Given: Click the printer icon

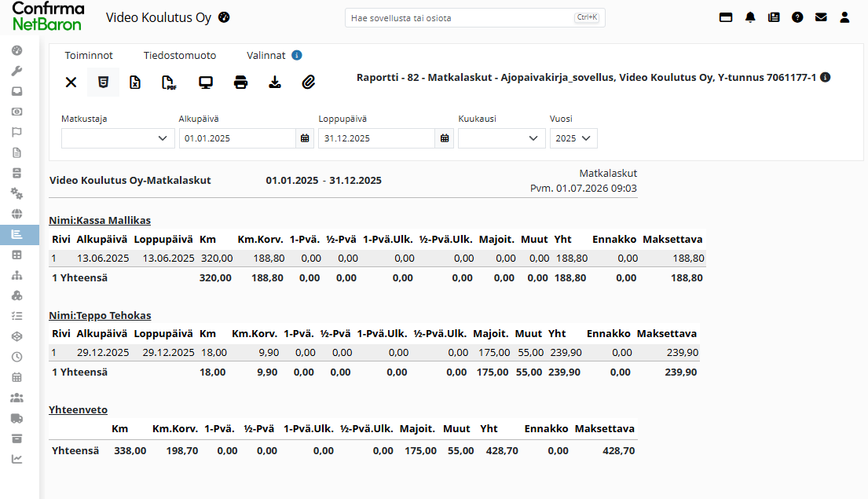Looking at the screenshot, I should 240,83.
